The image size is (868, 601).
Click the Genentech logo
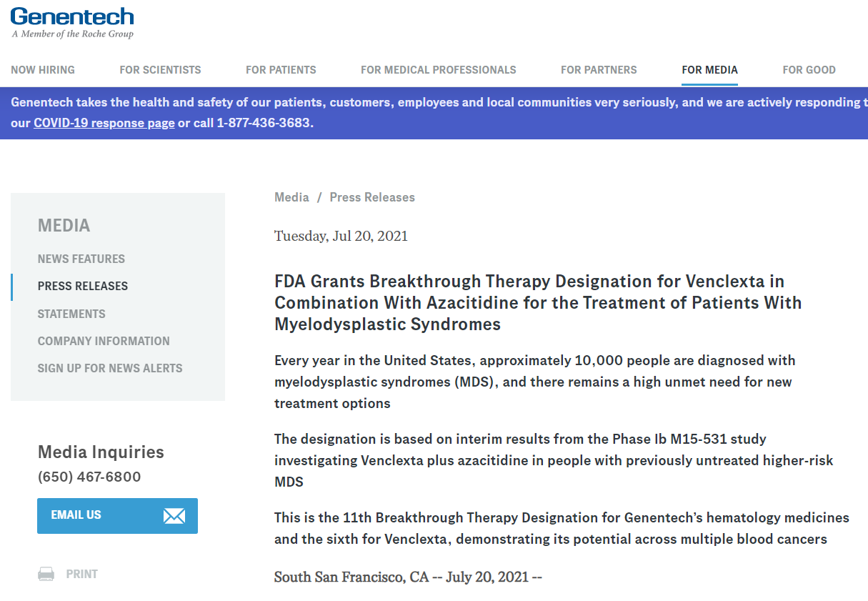tap(72, 22)
